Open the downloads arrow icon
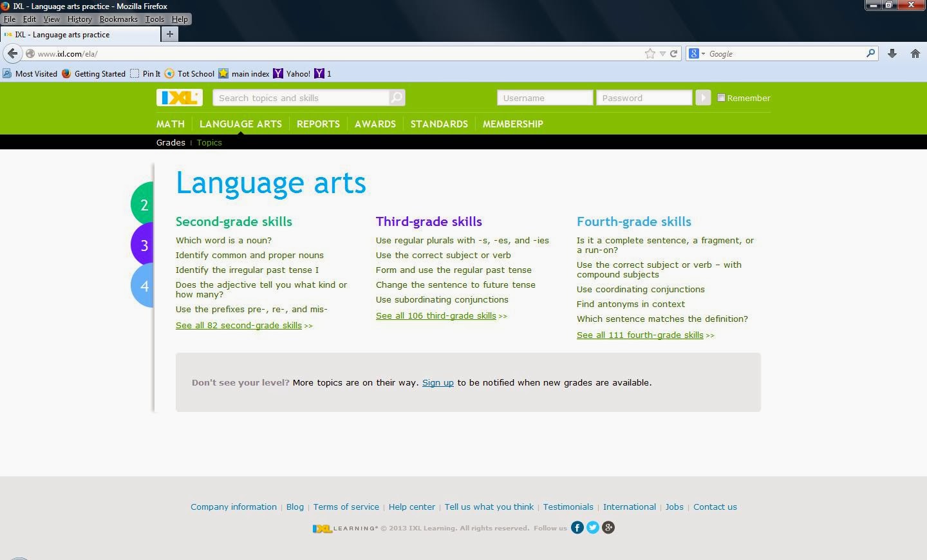Image resolution: width=927 pixels, height=560 pixels. pyautogui.click(x=892, y=54)
